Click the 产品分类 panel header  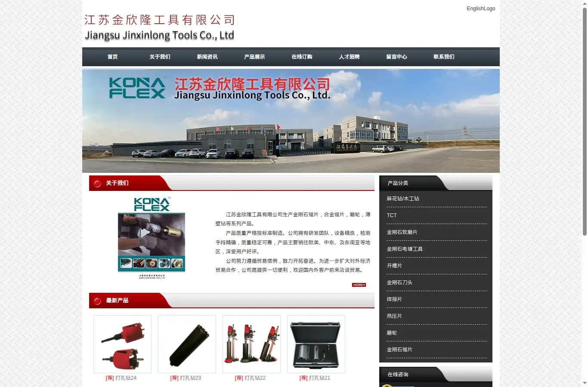pyautogui.click(x=436, y=183)
